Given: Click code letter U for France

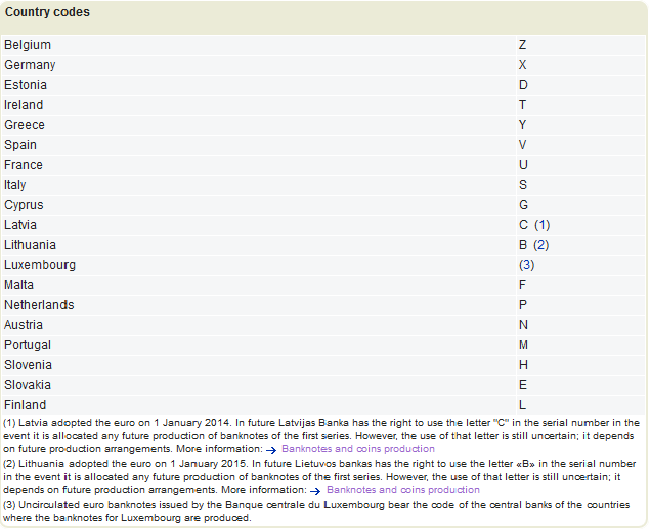Looking at the screenshot, I should click(x=523, y=165).
